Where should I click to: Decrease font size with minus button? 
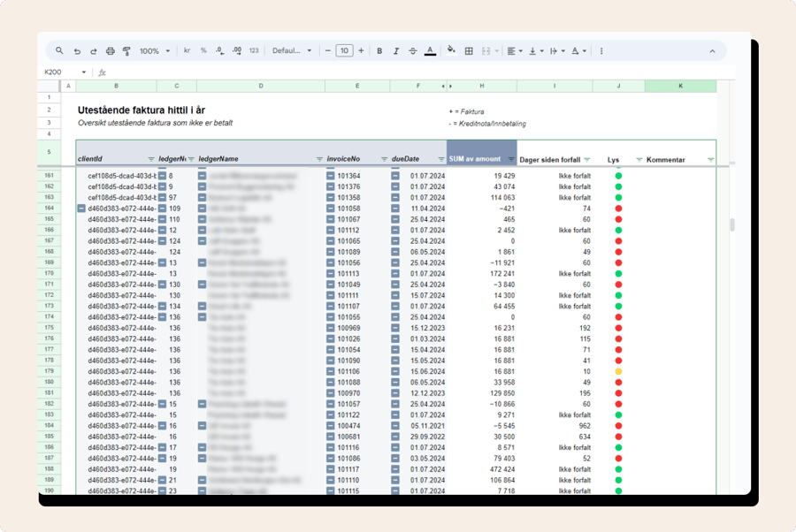pyautogui.click(x=328, y=50)
